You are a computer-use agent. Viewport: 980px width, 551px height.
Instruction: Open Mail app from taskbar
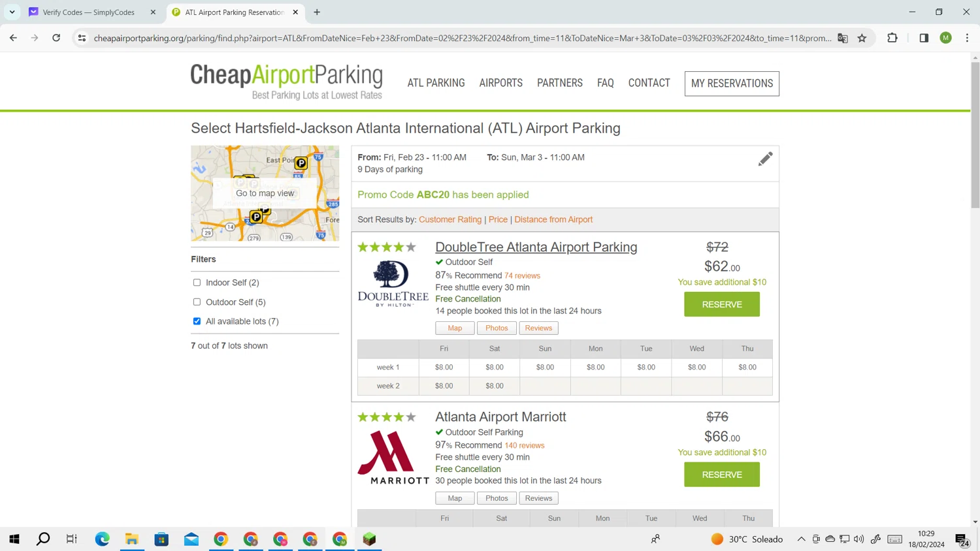click(191, 539)
